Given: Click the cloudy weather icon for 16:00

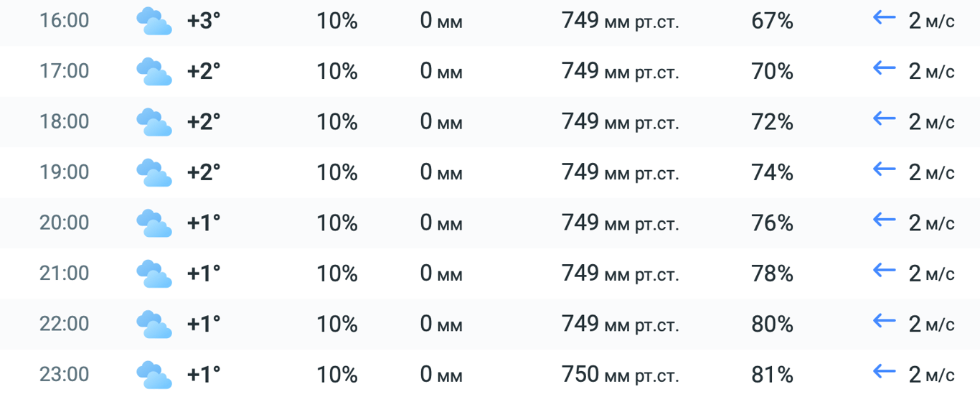Looking at the screenshot, I should tap(154, 21).
